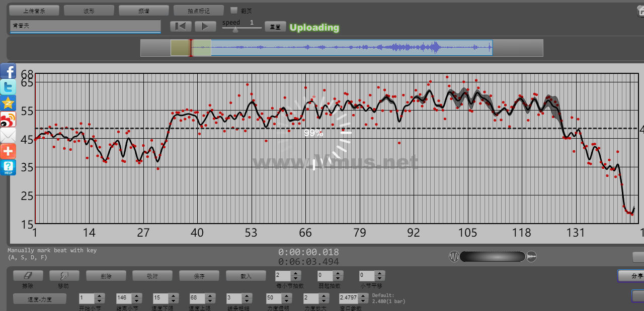Click the Twitter share icon

pyautogui.click(x=8, y=87)
